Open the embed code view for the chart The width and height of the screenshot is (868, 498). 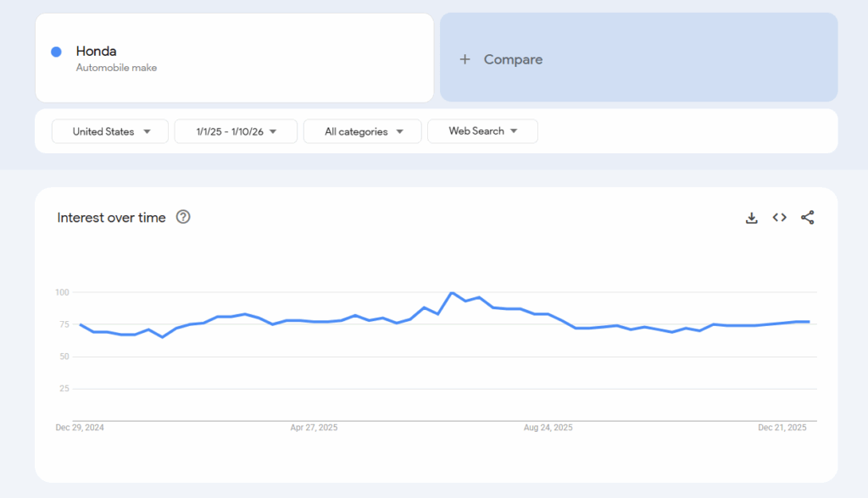click(x=779, y=218)
